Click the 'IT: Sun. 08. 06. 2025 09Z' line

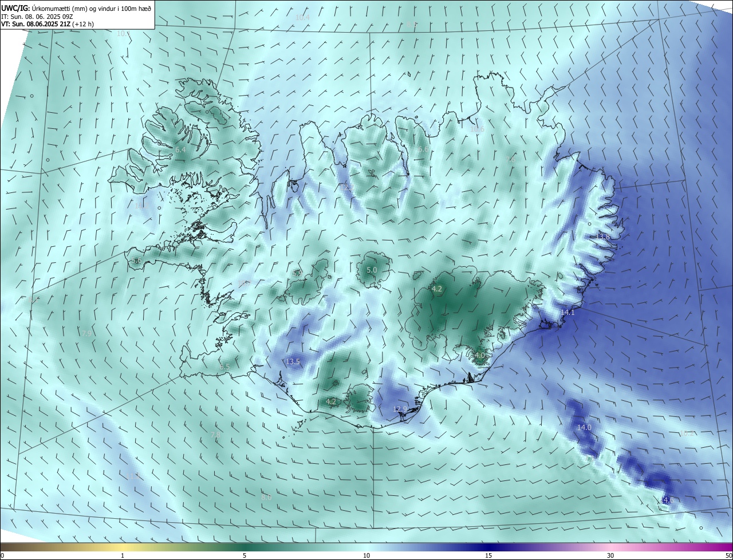37,16
